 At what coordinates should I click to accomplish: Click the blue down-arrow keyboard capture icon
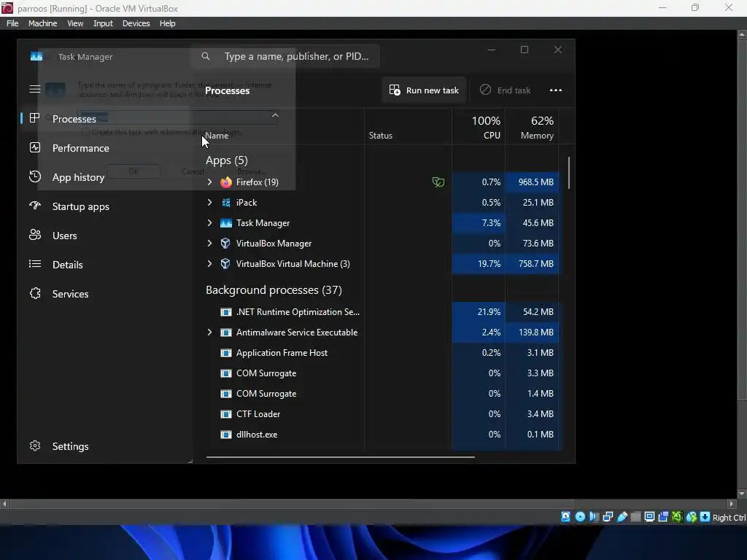pyautogui.click(x=705, y=517)
